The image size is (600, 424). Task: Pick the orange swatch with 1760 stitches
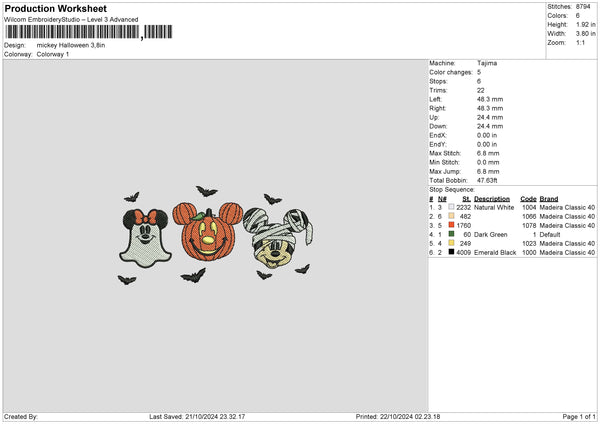tap(452, 225)
